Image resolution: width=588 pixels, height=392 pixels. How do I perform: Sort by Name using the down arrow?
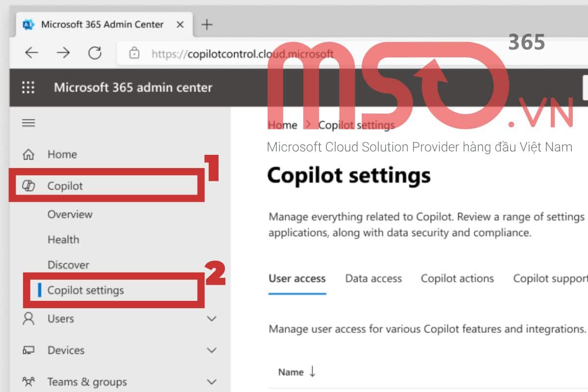(x=312, y=372)
